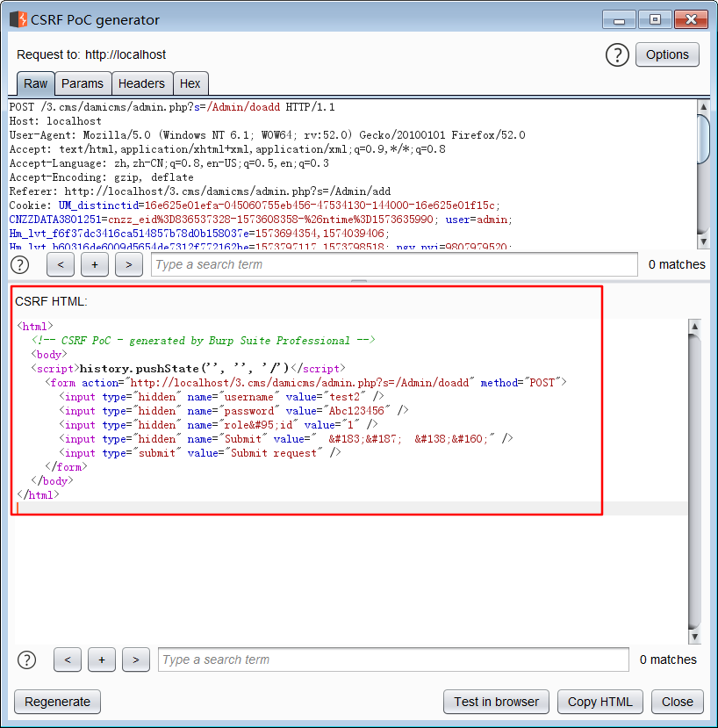Click the Accept-Language header line

169,163
